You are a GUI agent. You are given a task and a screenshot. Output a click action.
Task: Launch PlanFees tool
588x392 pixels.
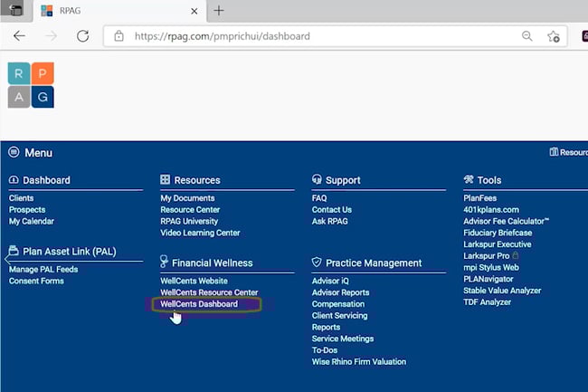pyautogui.click(x=480, y=198)
